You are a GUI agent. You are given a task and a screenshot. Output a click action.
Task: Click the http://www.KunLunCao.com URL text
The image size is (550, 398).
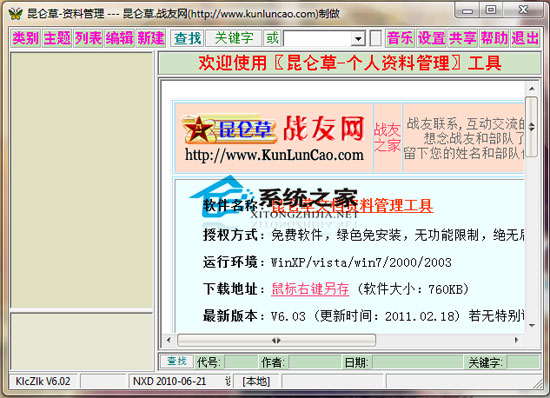pyautogui.click(x=274, y=155)
